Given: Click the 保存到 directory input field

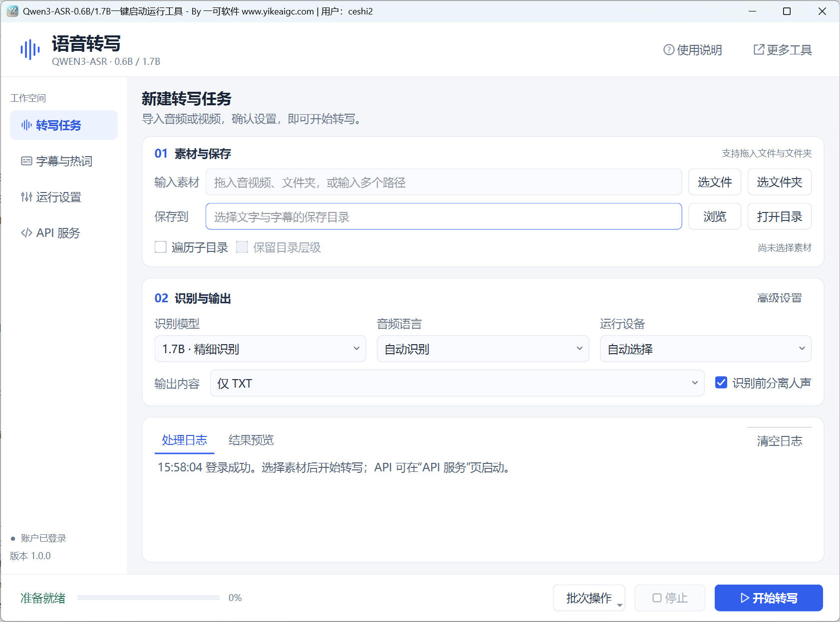Looking at the screenshot, I should [x=444, y=216].
